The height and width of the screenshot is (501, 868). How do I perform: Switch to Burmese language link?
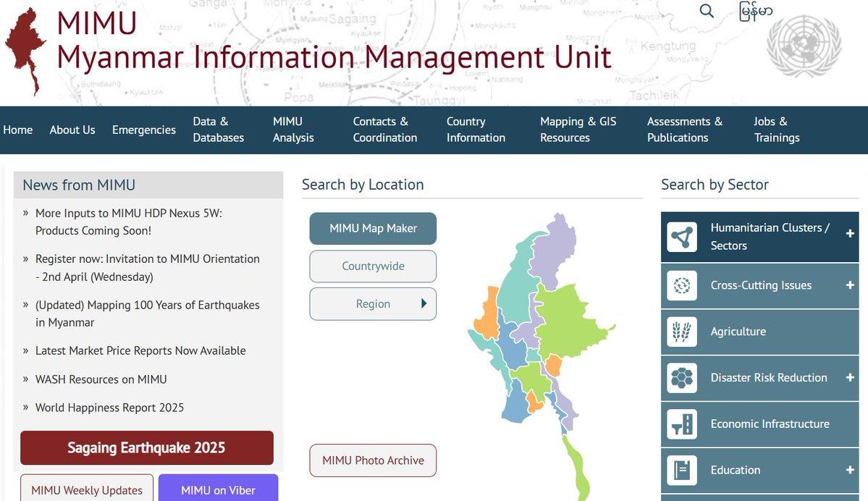[755, 11]
